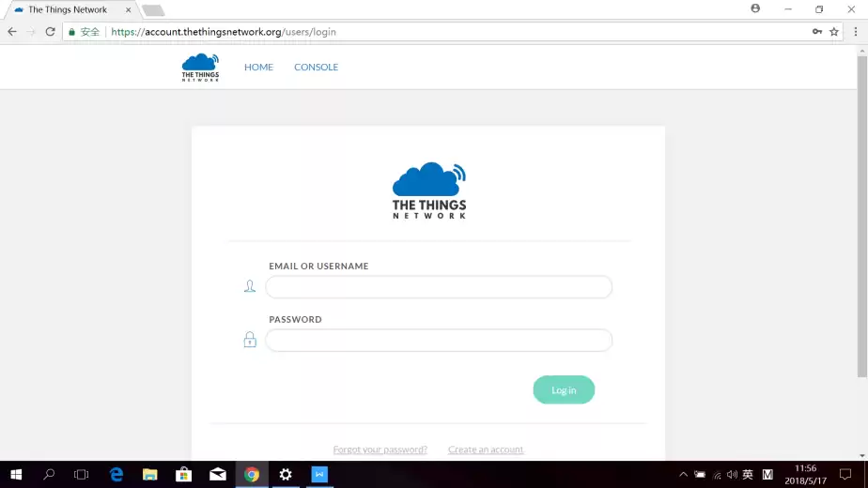Focus the Email or Username field
The height and width of the screenshot is (488, 868).
pyautogui.click(x=439, y=287)
